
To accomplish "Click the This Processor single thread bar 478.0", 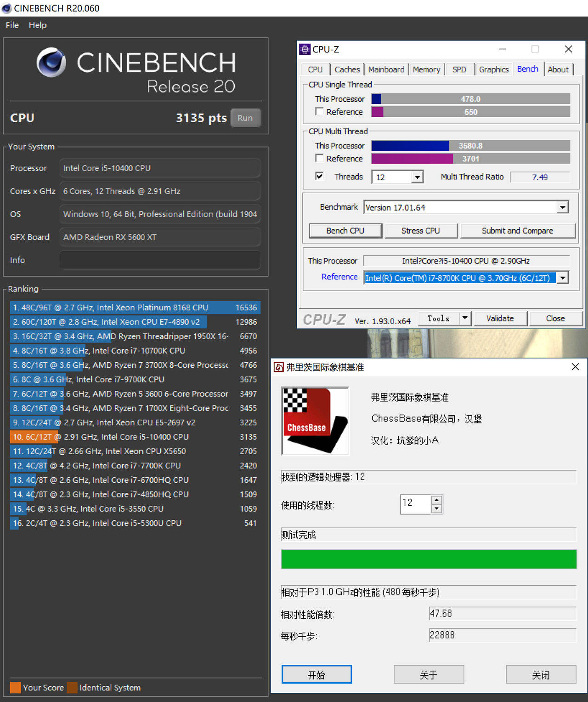I will (x=471, y=99).
